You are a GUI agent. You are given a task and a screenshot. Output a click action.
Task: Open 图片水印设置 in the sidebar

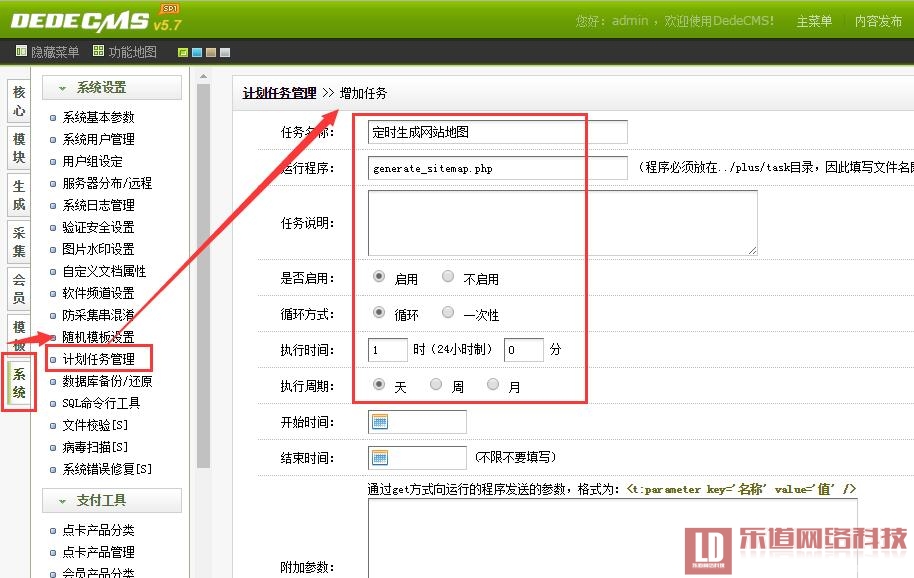[99, 249]
